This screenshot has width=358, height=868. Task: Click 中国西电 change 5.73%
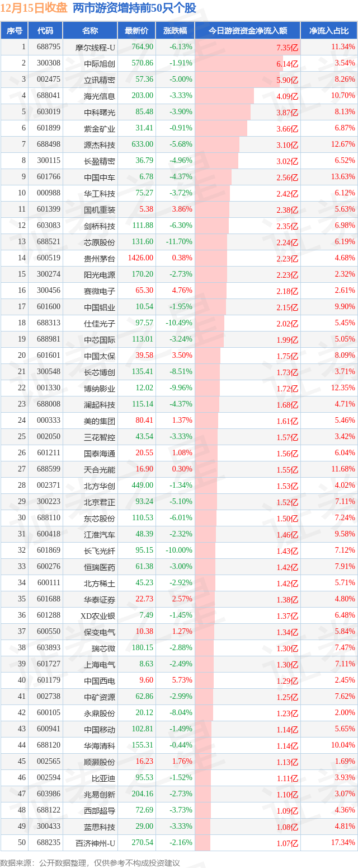pos(182,680)
